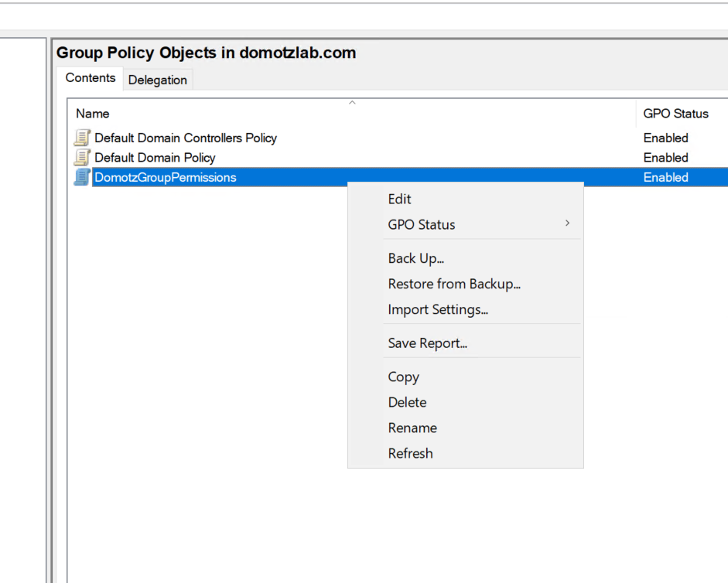Click the Enabled status next to Default Domain Policy
Screen dimensions: 728x583
point(665,157)
